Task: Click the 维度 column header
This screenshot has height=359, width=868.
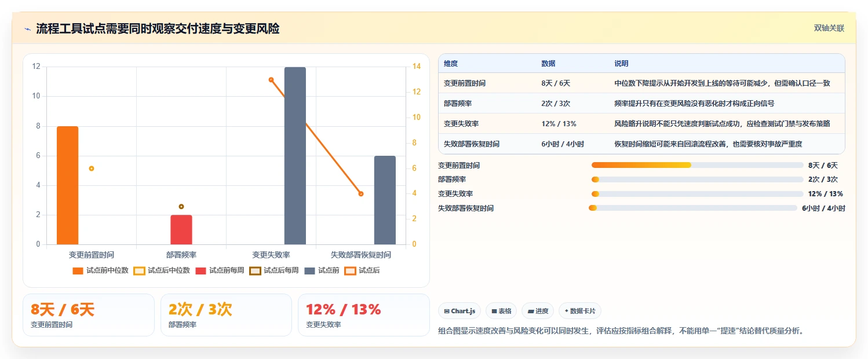Action: [x=451, y=64]
